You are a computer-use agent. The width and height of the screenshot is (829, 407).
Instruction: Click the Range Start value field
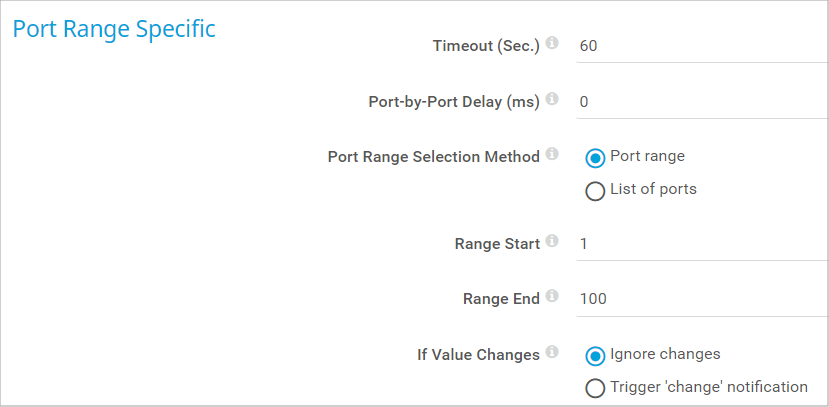click(700, 243)
